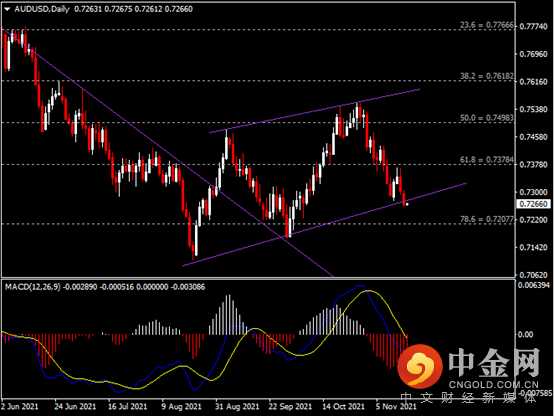Click the dropdown triangle beside AUDUSD,Daily
Screen dimensions: 554x416
[7, 10]
